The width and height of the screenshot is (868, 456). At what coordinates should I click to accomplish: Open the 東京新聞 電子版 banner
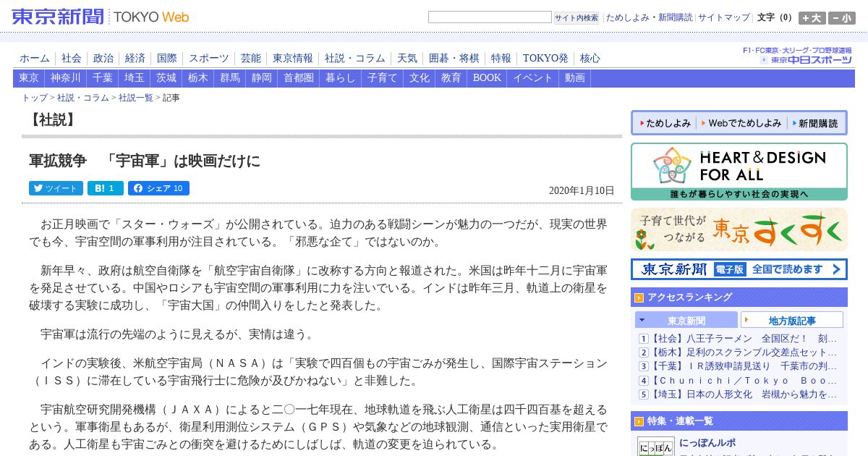point(739,269)
